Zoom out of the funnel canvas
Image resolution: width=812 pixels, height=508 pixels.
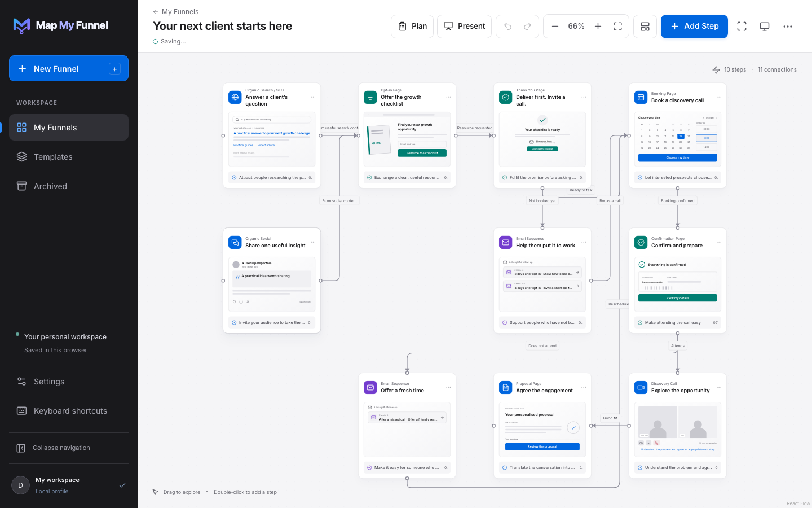[x=555, y=27]
